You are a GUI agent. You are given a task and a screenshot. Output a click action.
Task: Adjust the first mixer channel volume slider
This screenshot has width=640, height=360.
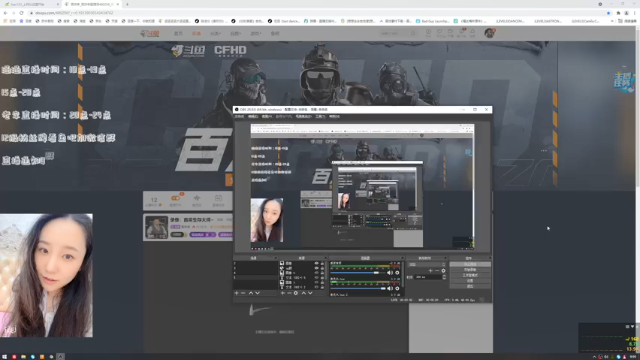tap(358, 273)
